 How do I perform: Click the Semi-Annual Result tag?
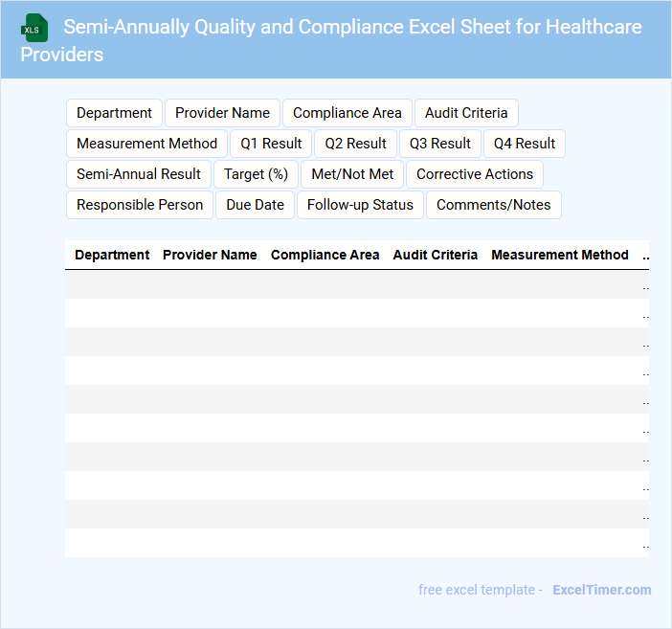pyautogui.click(x=138, y=174)
